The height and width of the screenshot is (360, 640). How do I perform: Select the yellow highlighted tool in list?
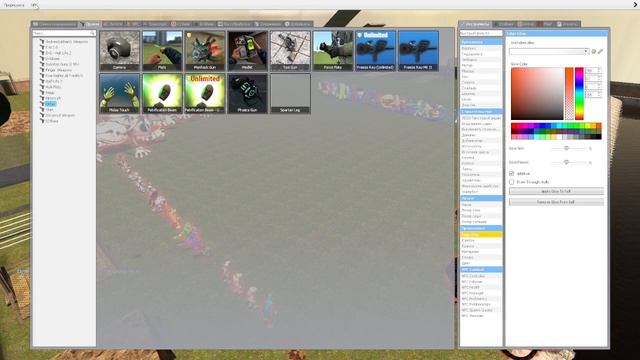click(481, 235)
